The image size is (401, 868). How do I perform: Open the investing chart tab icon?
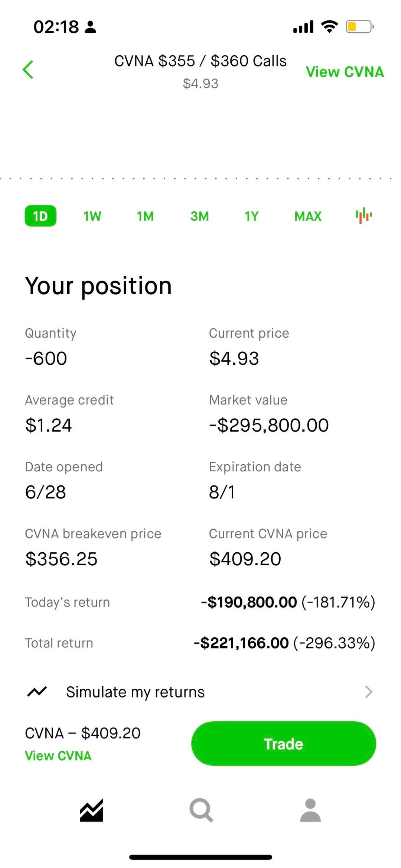click(x=91, y=810)
